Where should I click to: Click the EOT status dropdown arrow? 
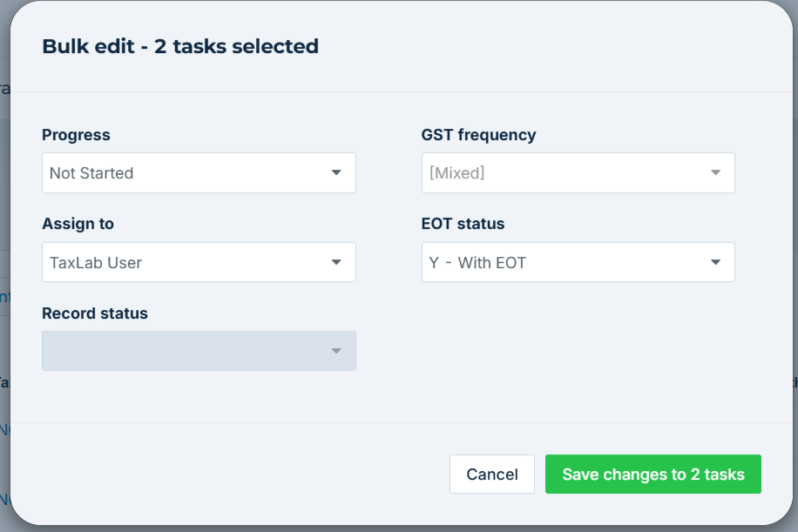point(715,262)
